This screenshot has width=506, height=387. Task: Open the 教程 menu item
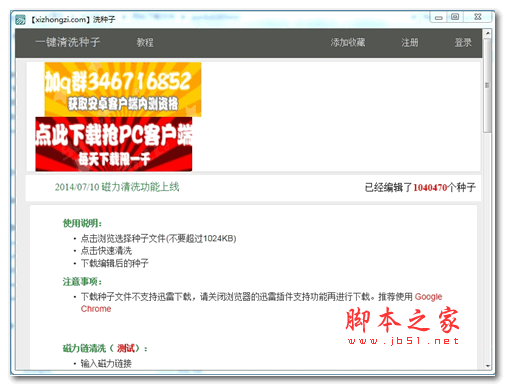(145, 42)
